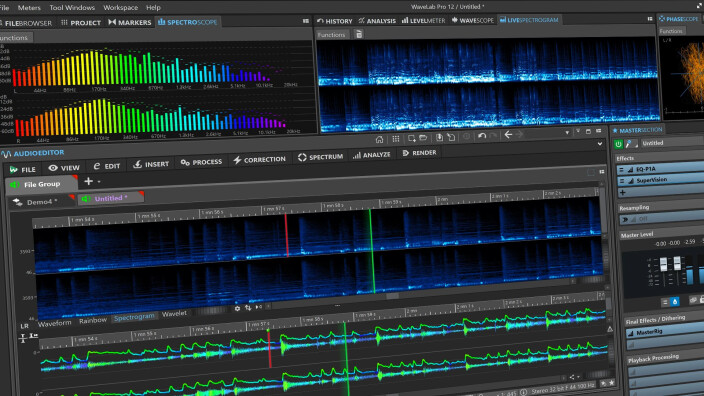Toggle the blue droplet button under faders

675,301
